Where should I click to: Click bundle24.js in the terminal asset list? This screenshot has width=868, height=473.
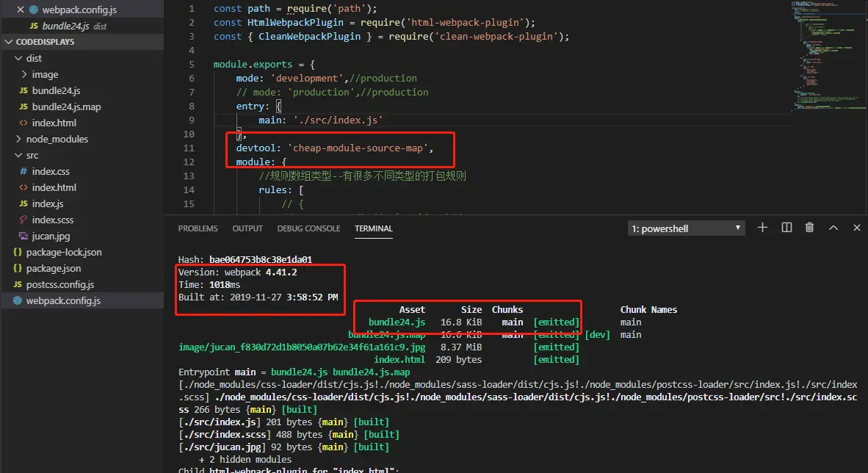(x=397, y=322)
